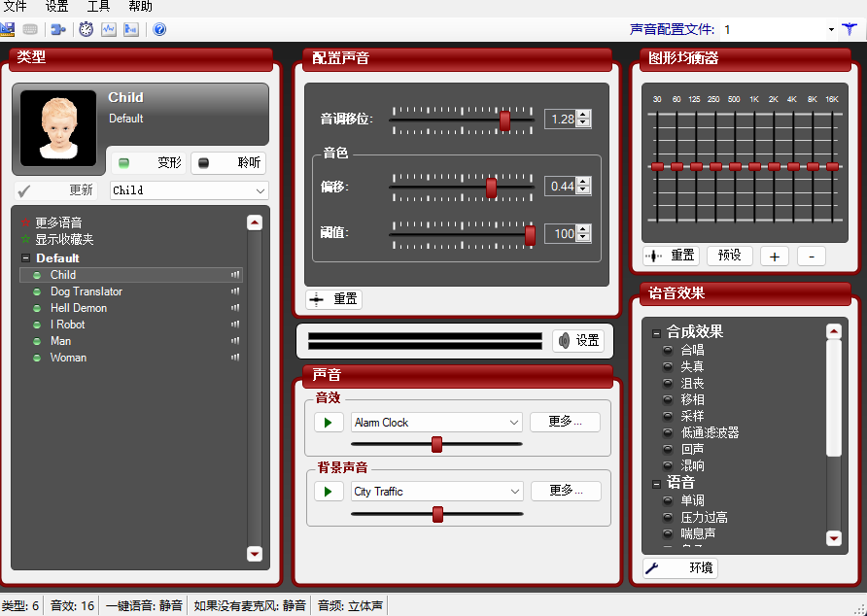Viewport: 867px width, 616px height.
Task: Open the help icon on the toolbar
Action: click(157, 29)
